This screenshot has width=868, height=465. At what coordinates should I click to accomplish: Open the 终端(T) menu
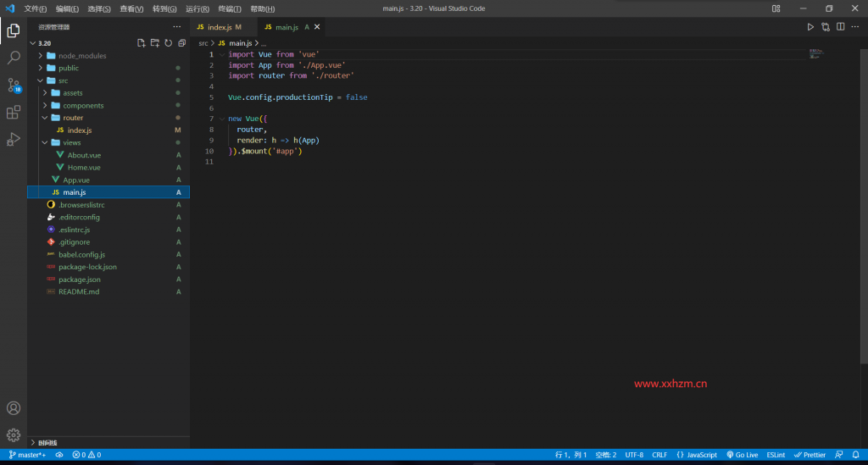point(230,8)
